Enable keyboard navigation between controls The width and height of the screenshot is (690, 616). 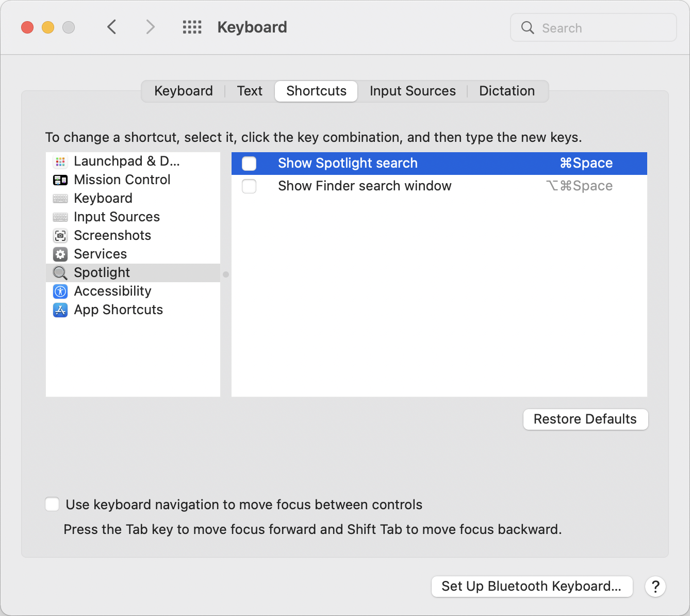click(52, 504)
